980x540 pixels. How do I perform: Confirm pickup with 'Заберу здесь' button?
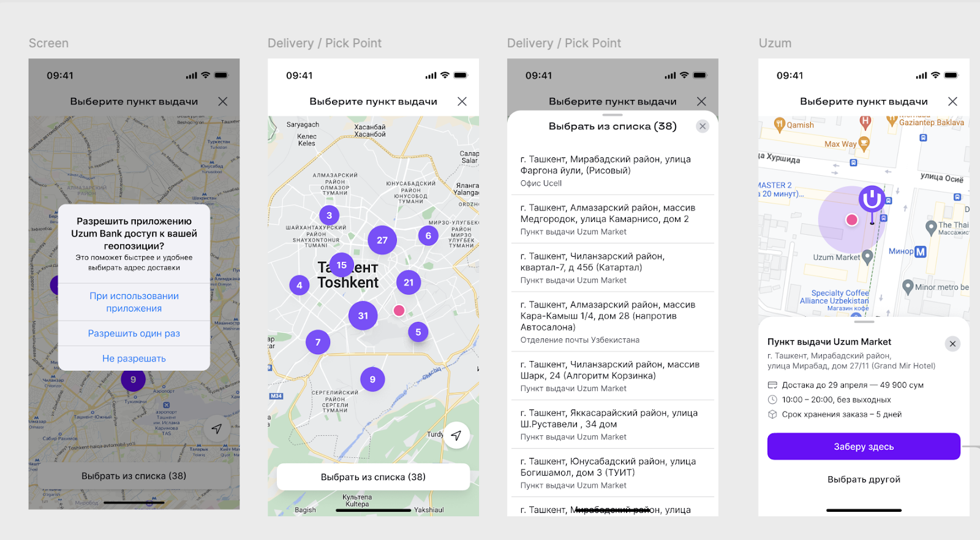(864, 446)
